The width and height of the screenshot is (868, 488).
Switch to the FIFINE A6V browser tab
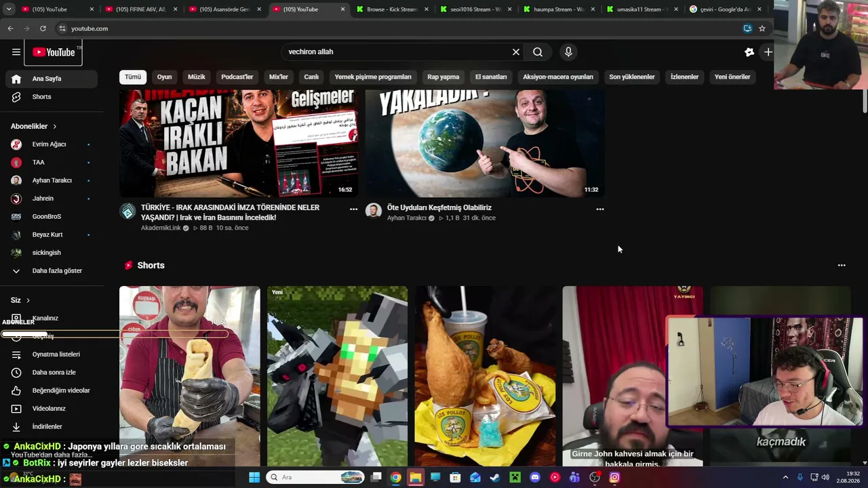click(140, 9)
